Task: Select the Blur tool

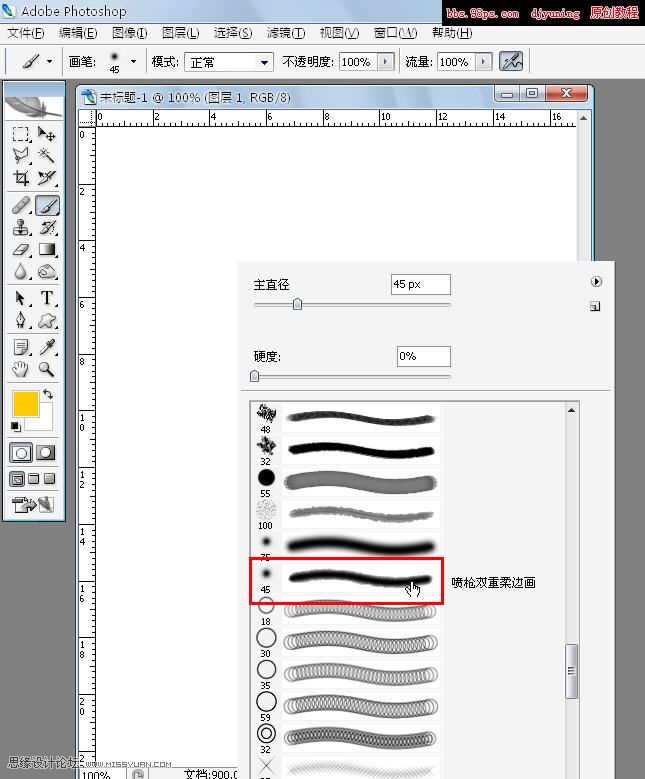Action: [21, 271]
